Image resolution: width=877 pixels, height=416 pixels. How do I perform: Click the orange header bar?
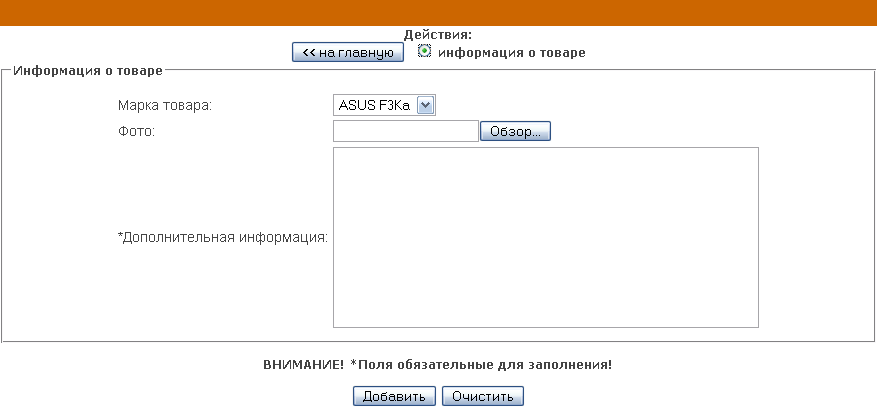click(x=438, y=12)
